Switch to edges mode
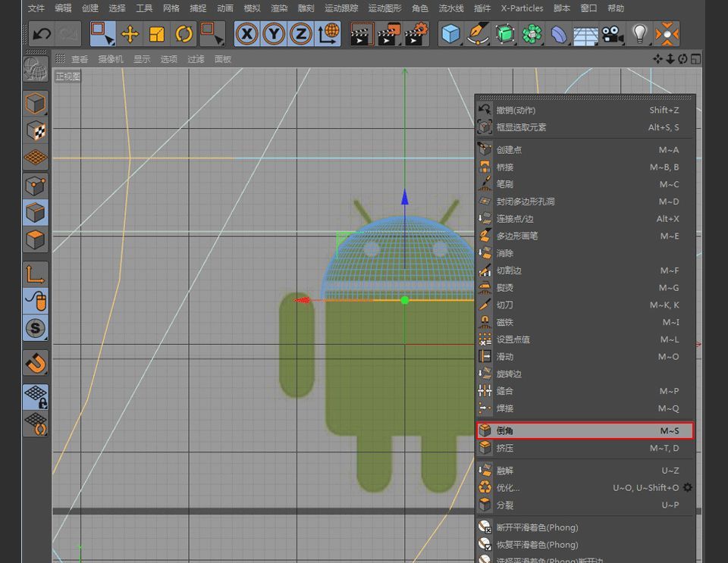728x563 pixels. click(36, 213)
